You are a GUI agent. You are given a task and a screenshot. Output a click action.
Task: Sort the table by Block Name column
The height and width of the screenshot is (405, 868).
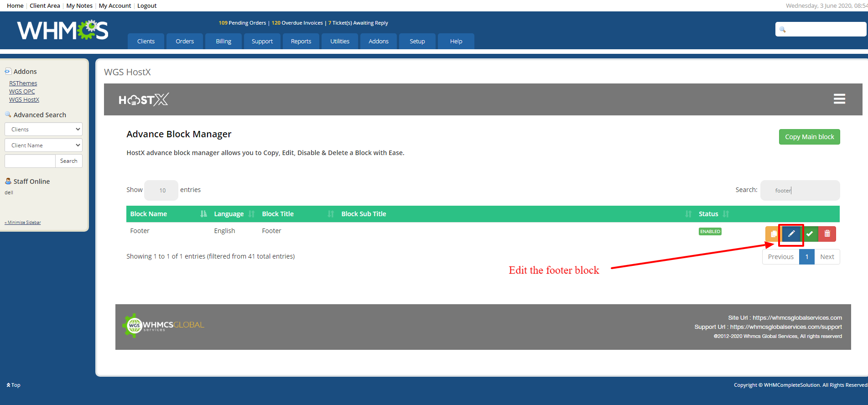(x=149, y=214)
